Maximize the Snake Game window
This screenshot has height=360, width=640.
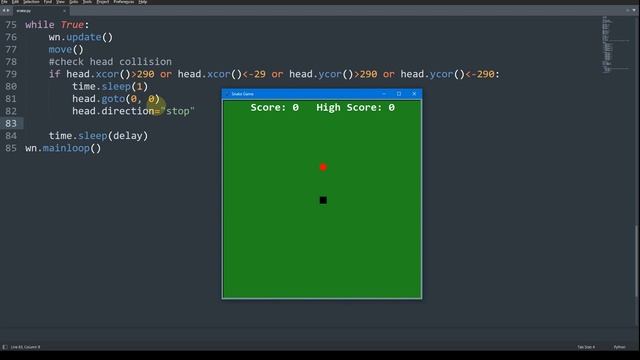coord(399,94)
